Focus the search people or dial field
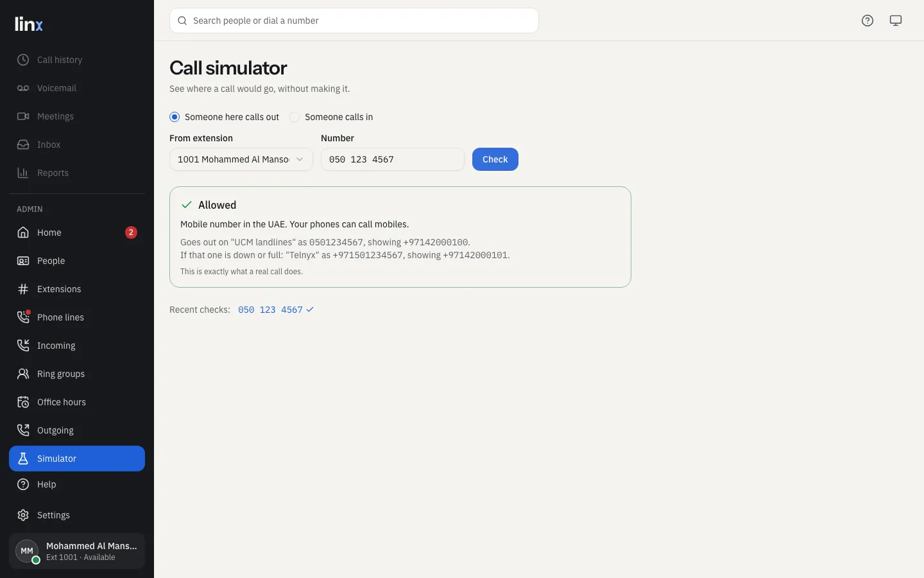The height and width of the screenshot is (578, 924). click(354, 21)
